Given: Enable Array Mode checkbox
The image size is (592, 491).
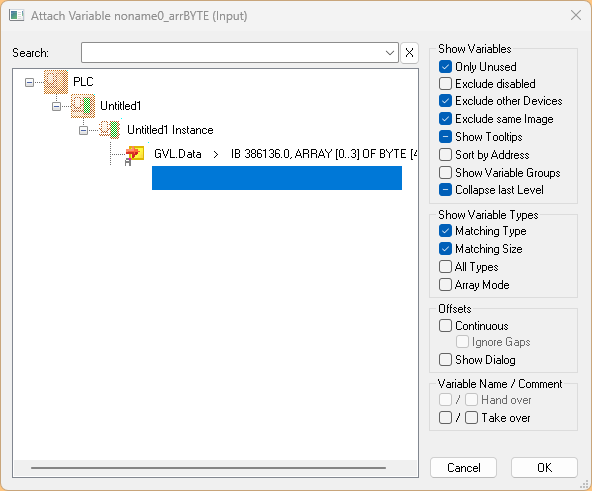Looking at the screenshot, I should click(x=446, y=284).
